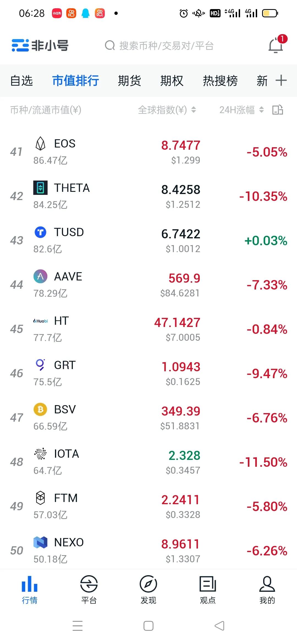The width and height of the screenshot is (297, 644).
Task: Toggle the list layout switch icon
Action: 277,110
